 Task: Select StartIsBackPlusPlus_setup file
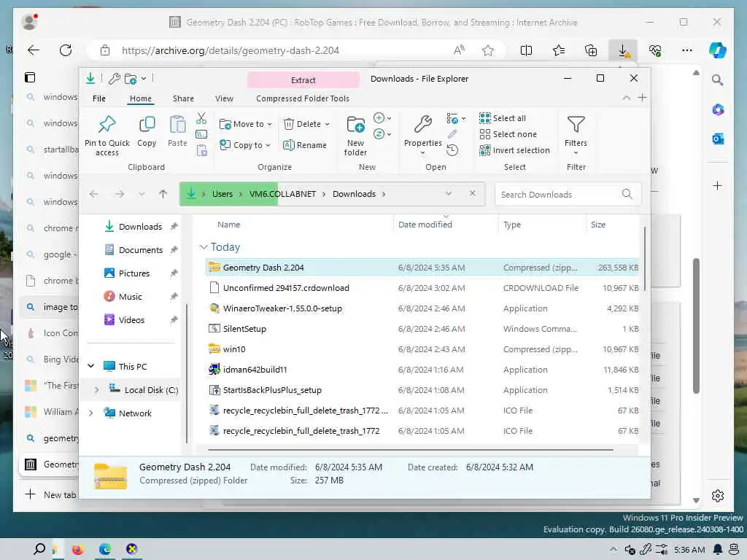[422, 391]
